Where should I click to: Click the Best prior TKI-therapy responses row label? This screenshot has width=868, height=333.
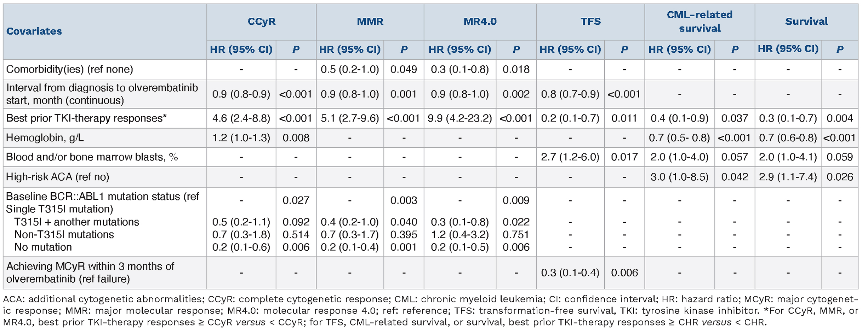click(x=86, y=118)
